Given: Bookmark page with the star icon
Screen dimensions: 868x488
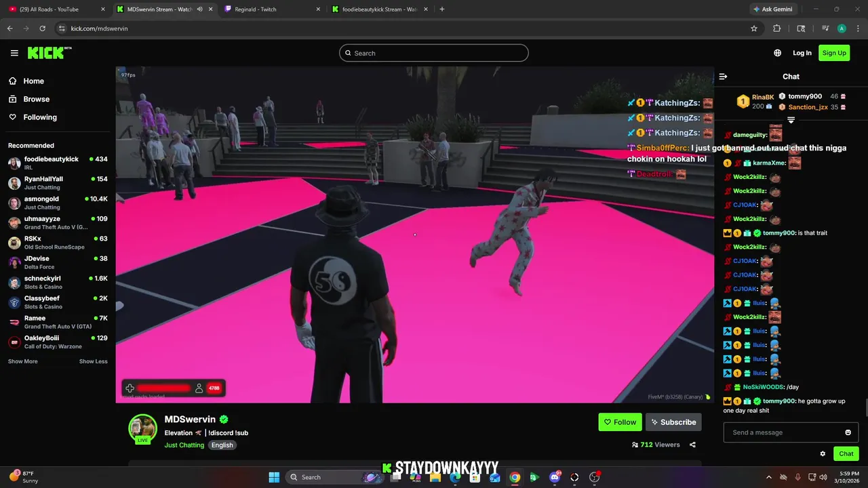Looking at the screenshot, I should click(x=754, y=28).
